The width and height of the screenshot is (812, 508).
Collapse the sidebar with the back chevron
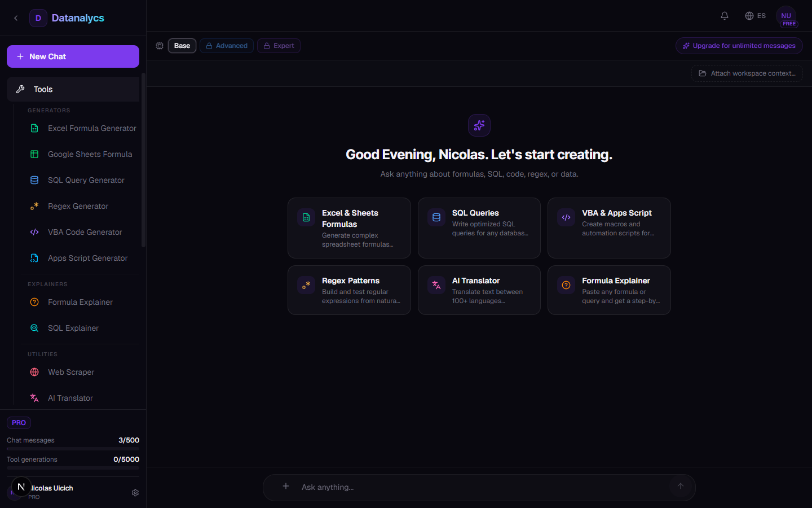(x=16, y=17)
